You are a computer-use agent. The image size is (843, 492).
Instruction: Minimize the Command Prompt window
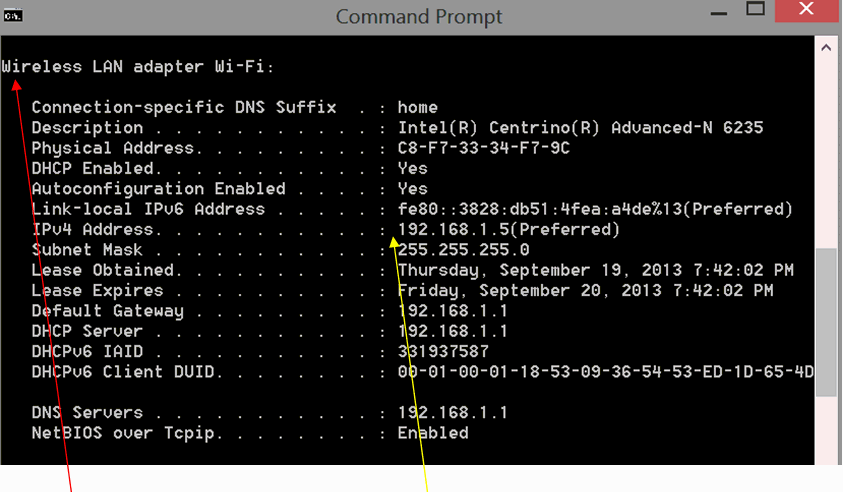718,12
